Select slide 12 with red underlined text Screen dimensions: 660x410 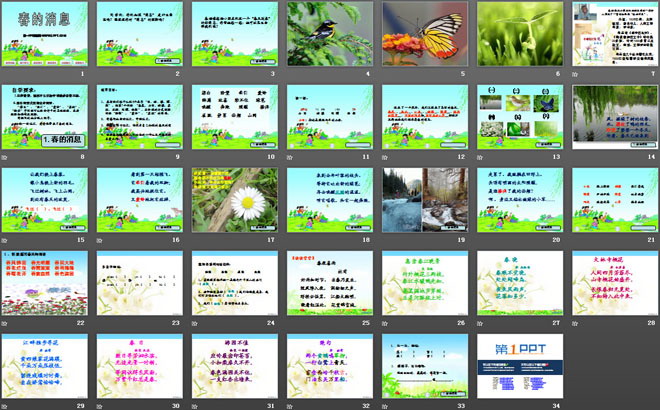coord(425,117)
